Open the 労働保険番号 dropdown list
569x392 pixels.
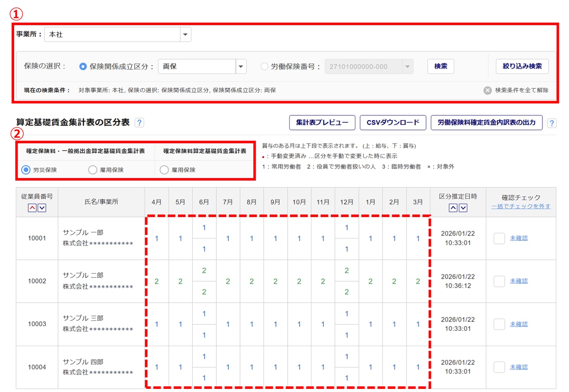click(407, 67)
